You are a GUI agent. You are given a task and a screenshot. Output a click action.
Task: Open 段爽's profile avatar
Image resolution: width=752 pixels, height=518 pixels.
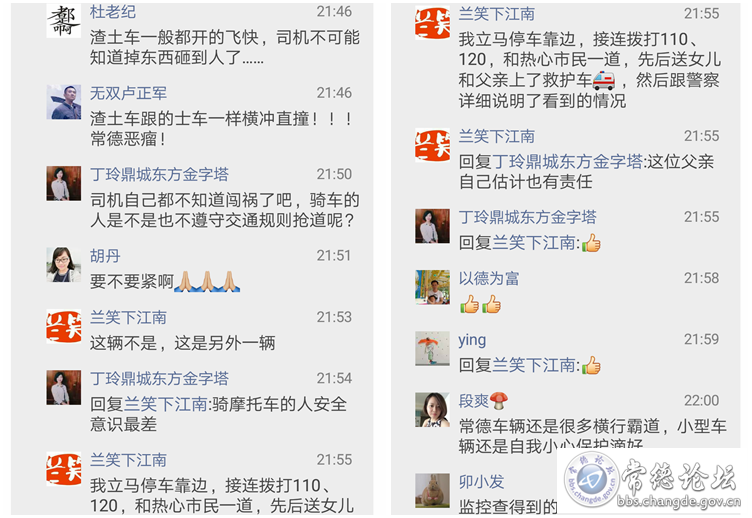(x=432, y=410)
